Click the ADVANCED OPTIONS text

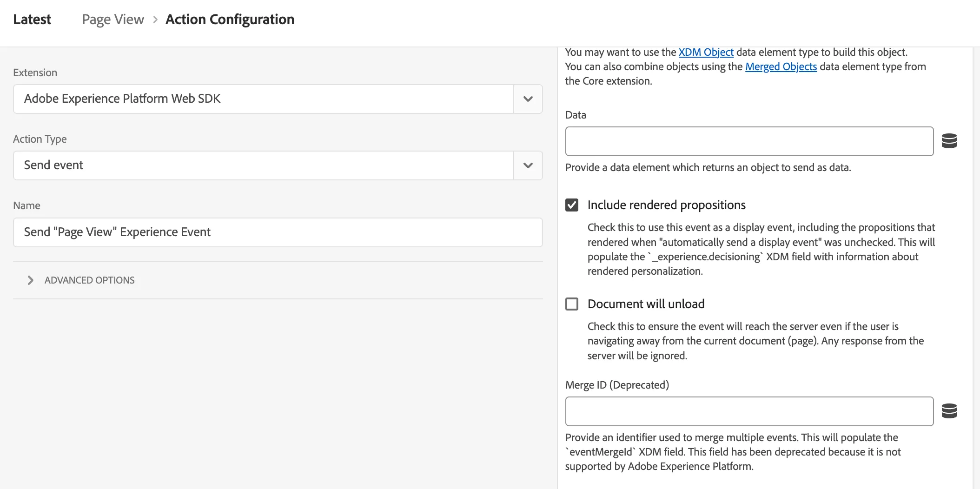[90, 280]
